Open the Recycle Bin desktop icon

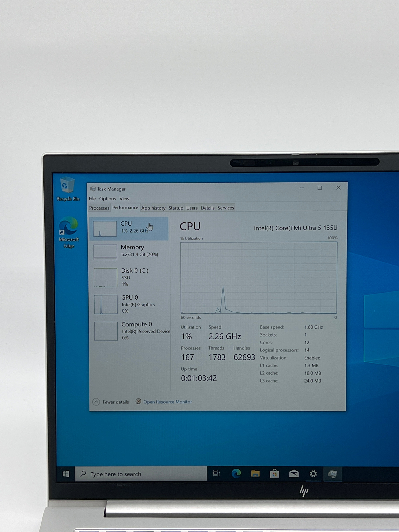coord(68,189)
